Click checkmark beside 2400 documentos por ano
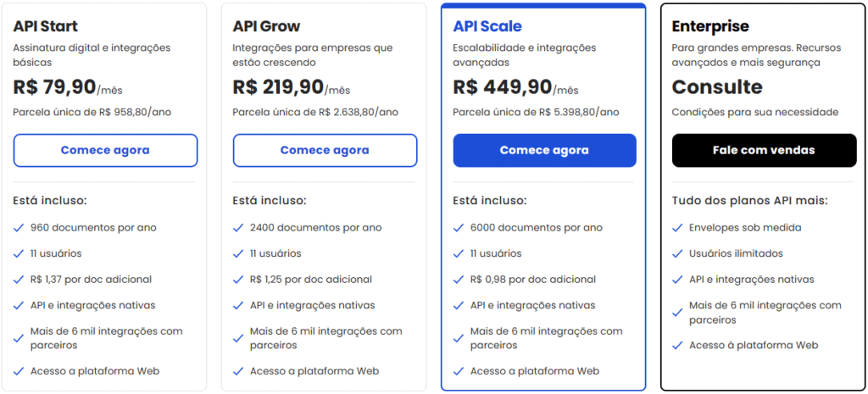This screenshot has width=868, height=394. pos(238,227)
